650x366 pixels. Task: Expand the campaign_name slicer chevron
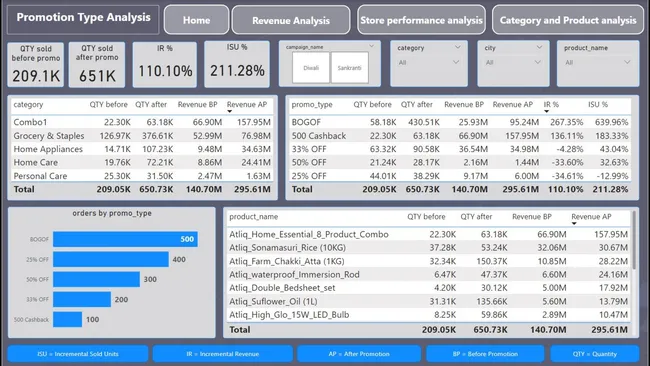tap(371, 46)
